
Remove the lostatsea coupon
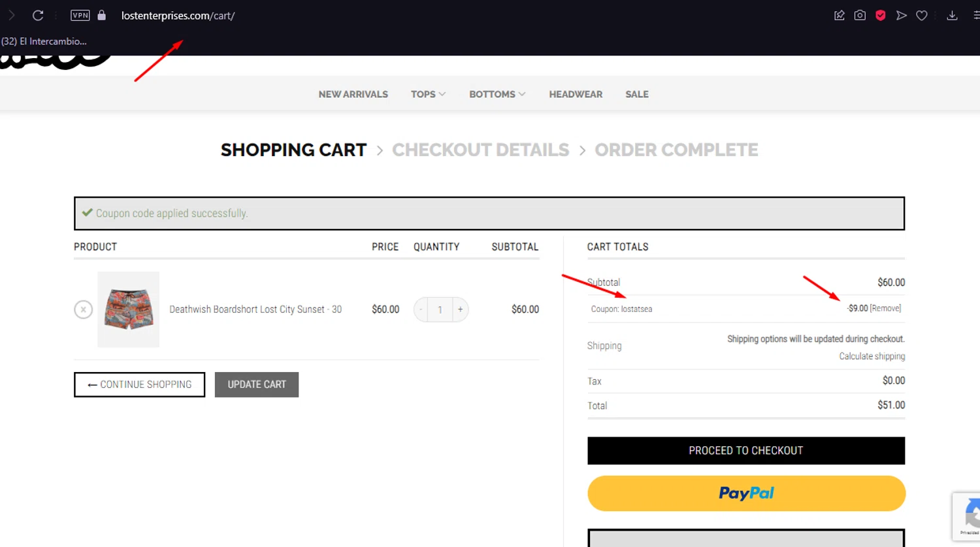pos(886,308)
